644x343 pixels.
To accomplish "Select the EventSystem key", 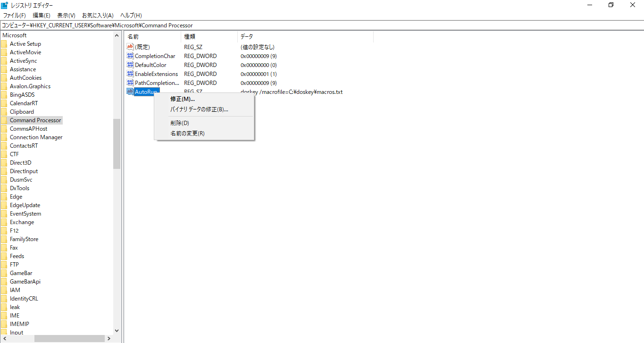I will (25, 214).
